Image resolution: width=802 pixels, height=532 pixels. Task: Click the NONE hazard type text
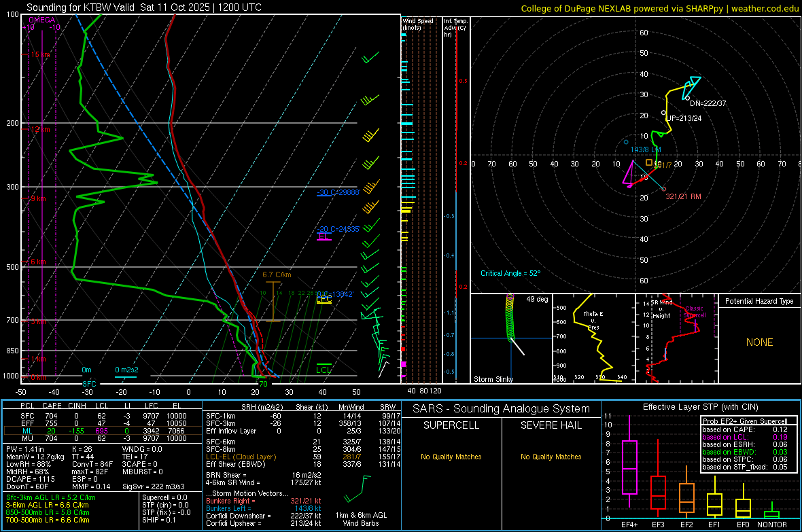coord(760,342)
